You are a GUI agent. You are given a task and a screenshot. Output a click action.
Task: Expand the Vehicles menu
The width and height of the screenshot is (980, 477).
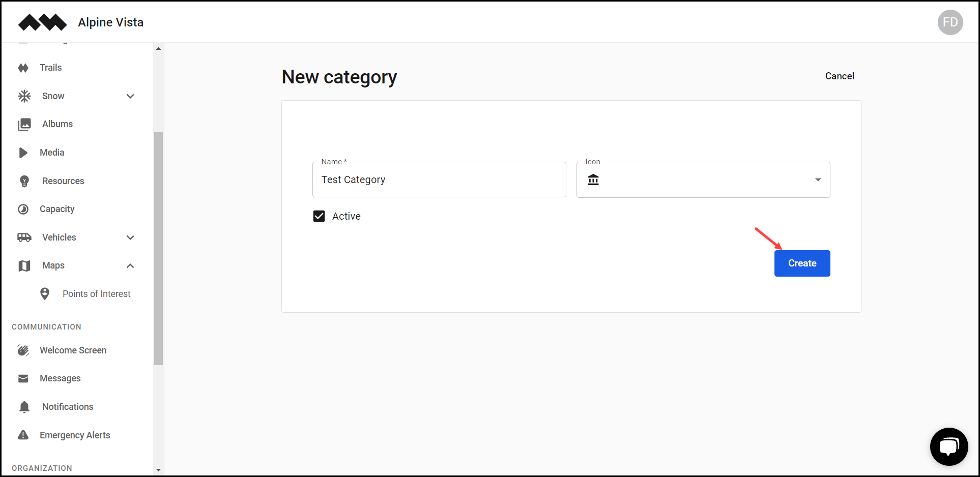tap(130, 237)
